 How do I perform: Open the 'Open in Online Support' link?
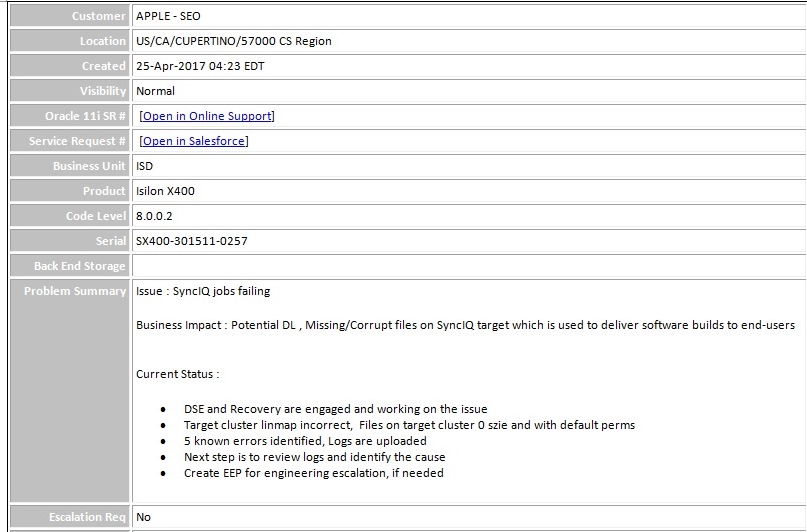[x=207, y=116]
